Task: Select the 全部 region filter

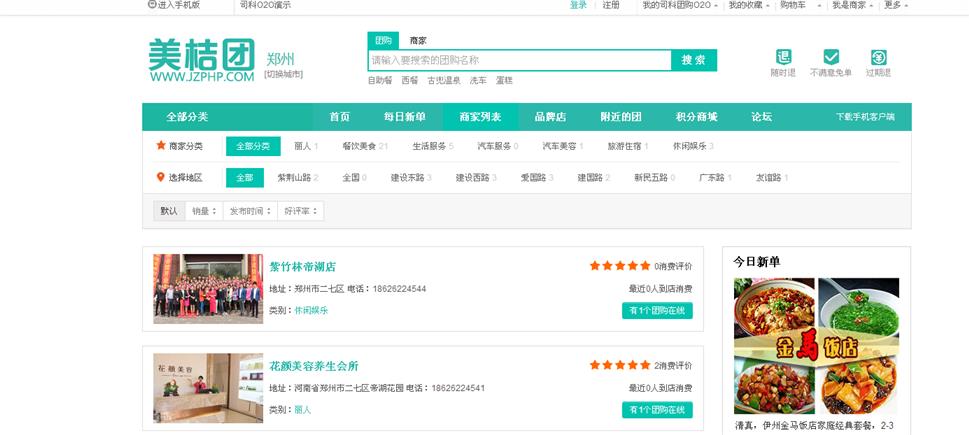Action: click(244, 178)
